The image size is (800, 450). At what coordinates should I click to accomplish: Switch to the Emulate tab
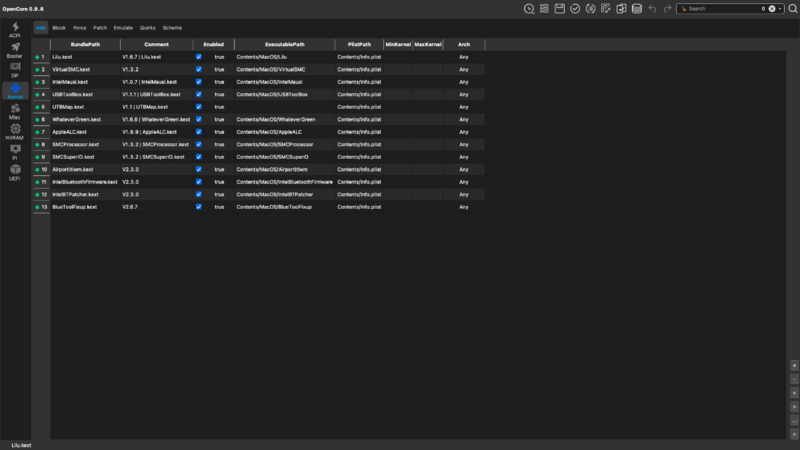[123, 28]
